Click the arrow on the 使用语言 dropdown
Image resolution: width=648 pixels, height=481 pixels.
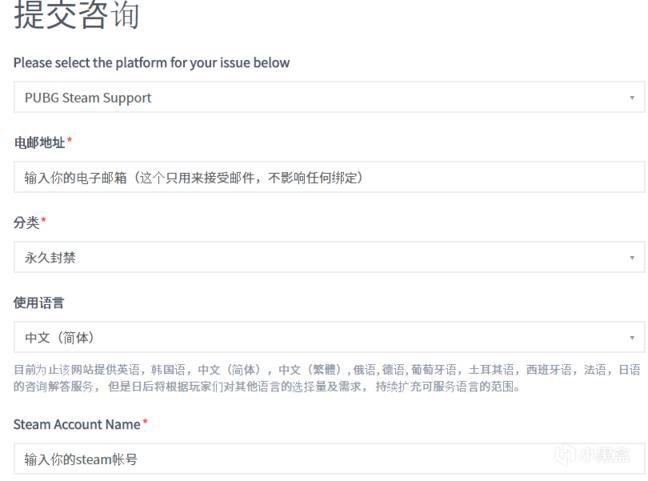tap(632, 338)
